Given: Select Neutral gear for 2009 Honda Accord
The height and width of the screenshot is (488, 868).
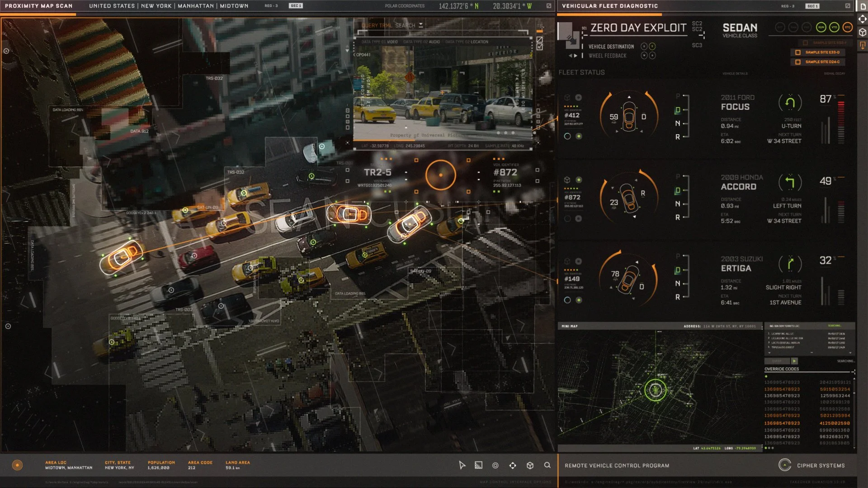Looking at the screenshot, I should tap(678, 204).
